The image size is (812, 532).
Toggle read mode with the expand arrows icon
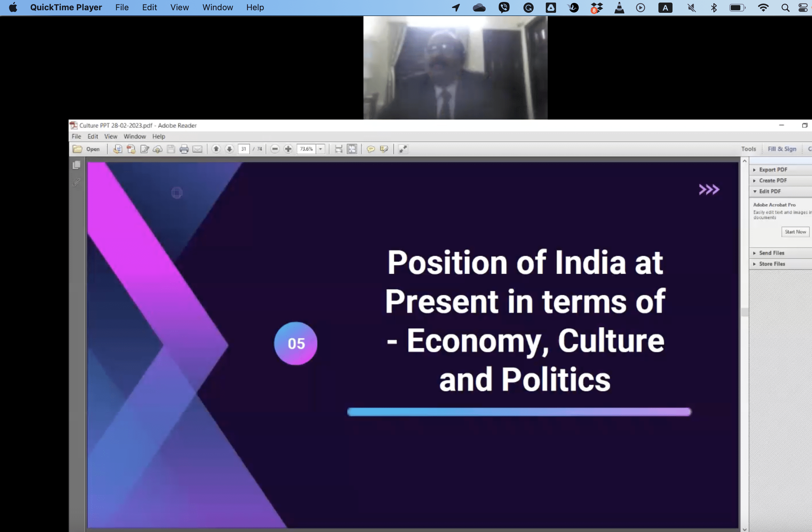coord(403,149)
